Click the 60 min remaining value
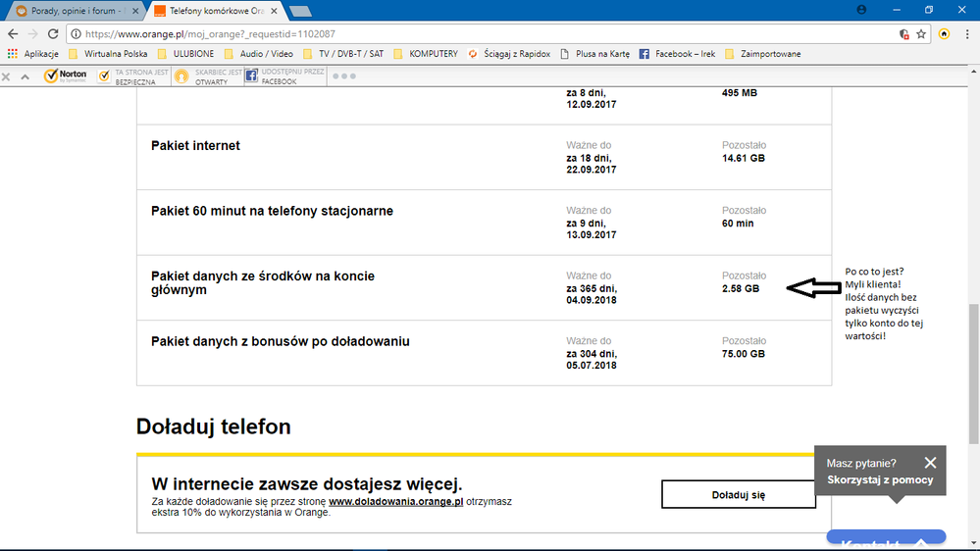This screenshot has width=980, height=551. (738, 223)
